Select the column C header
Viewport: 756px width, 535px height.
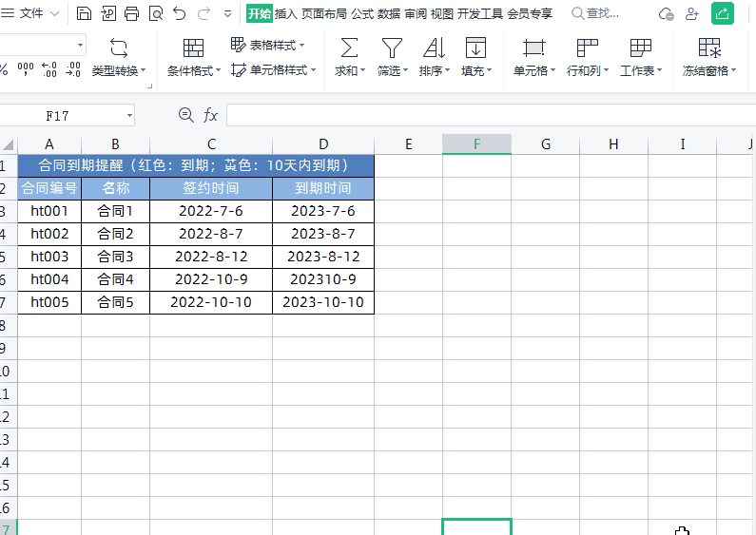(211, 144)
